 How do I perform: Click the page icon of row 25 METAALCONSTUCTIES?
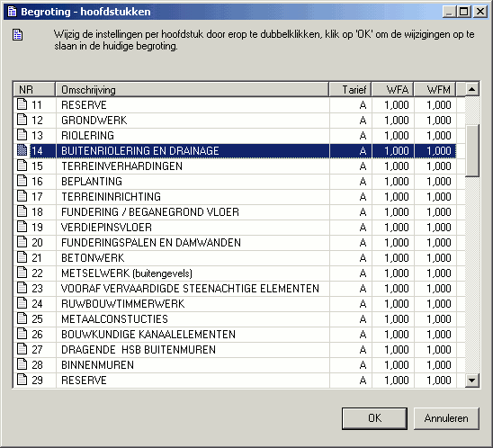(x=22, y=318)
